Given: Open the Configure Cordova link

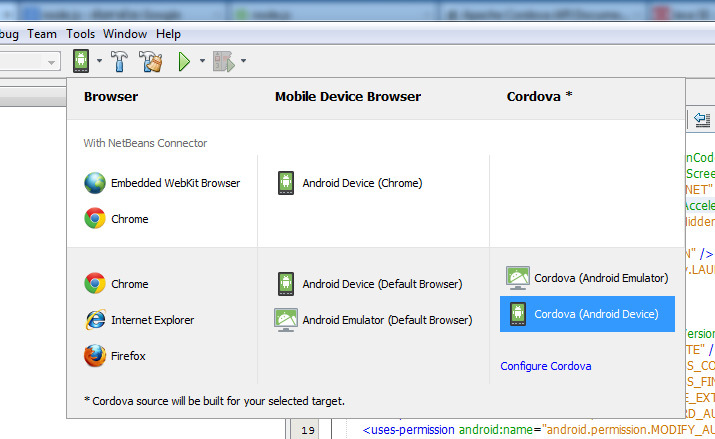Looking at the screenshot, I should [x=546, y=366].
